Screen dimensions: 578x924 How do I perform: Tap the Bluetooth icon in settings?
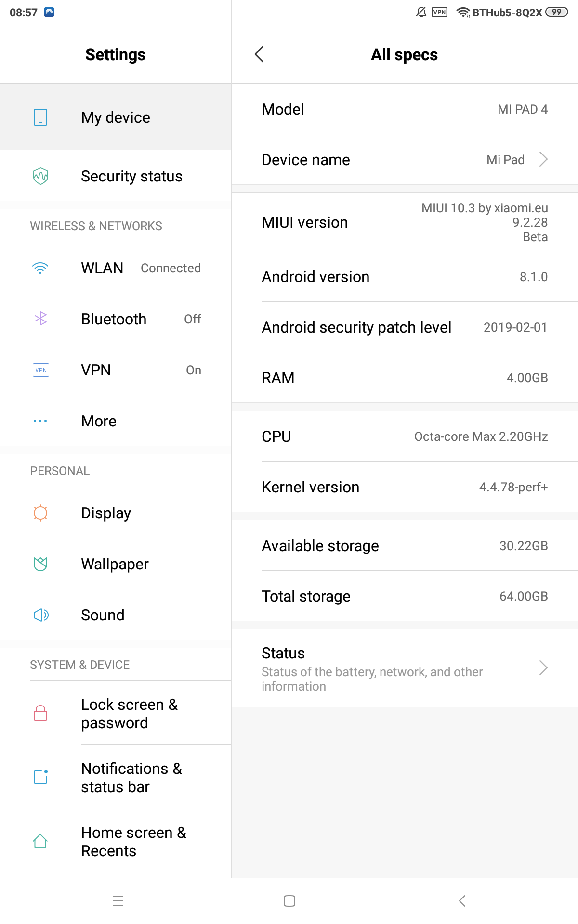point(40,319)
